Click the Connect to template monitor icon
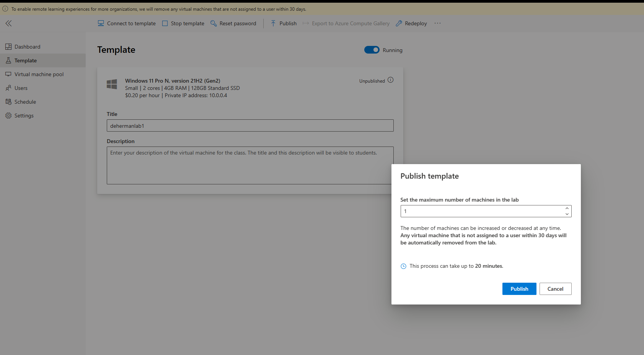Screen dimensions: 644x355 tap(101, 23)
